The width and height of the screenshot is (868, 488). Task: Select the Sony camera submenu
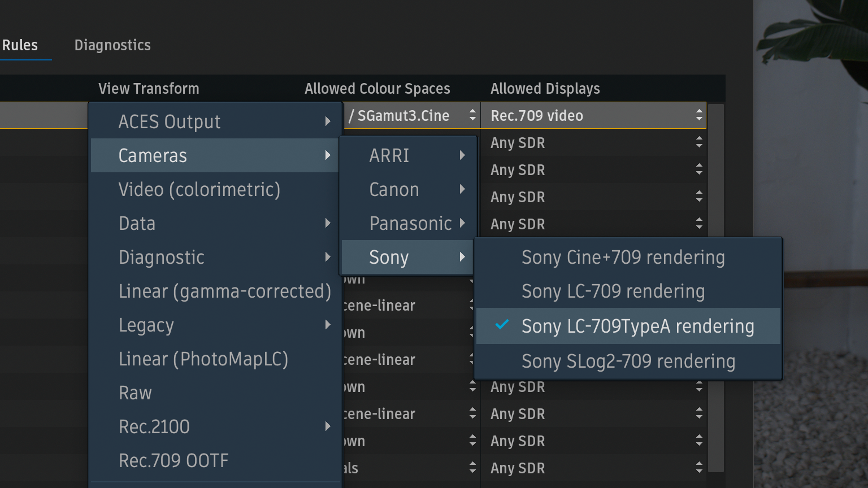[x=407, y=257]
